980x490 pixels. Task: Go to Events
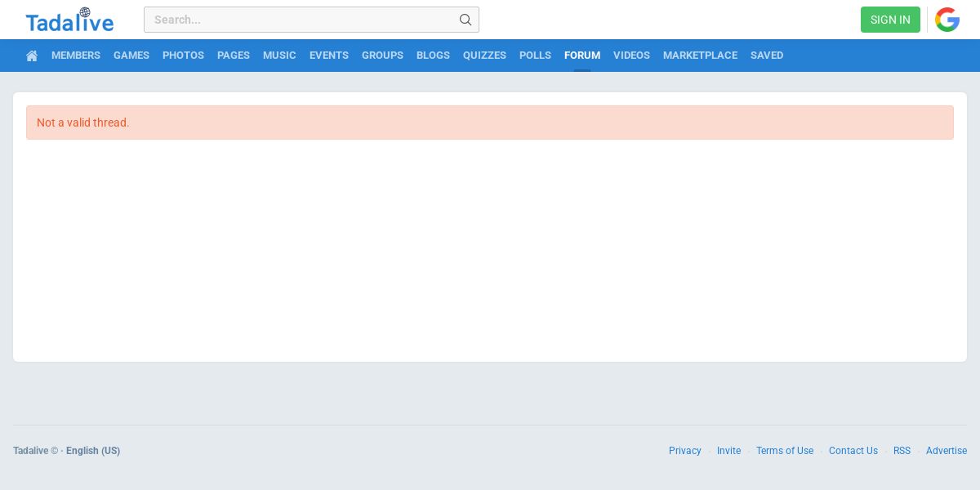click(x=329, y=56)
